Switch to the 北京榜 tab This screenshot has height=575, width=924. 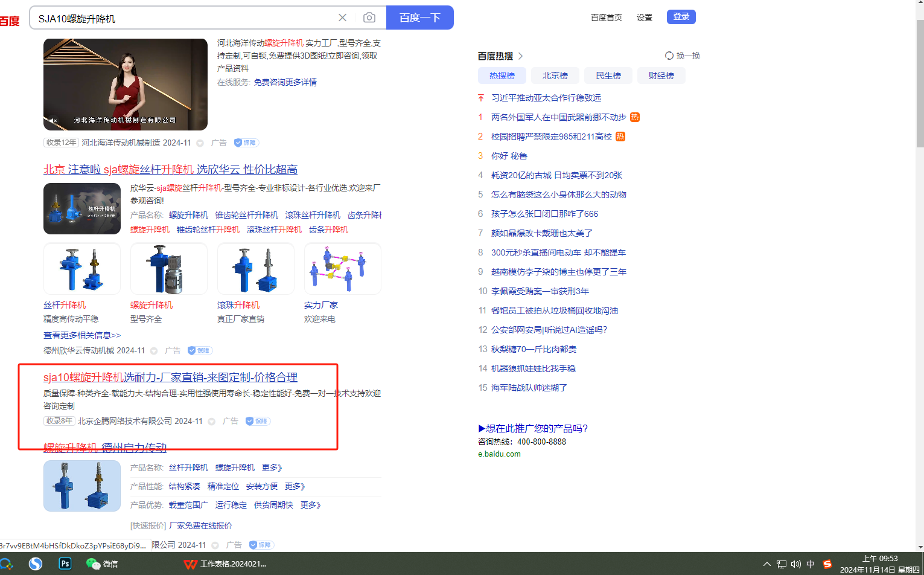(555, 75)
